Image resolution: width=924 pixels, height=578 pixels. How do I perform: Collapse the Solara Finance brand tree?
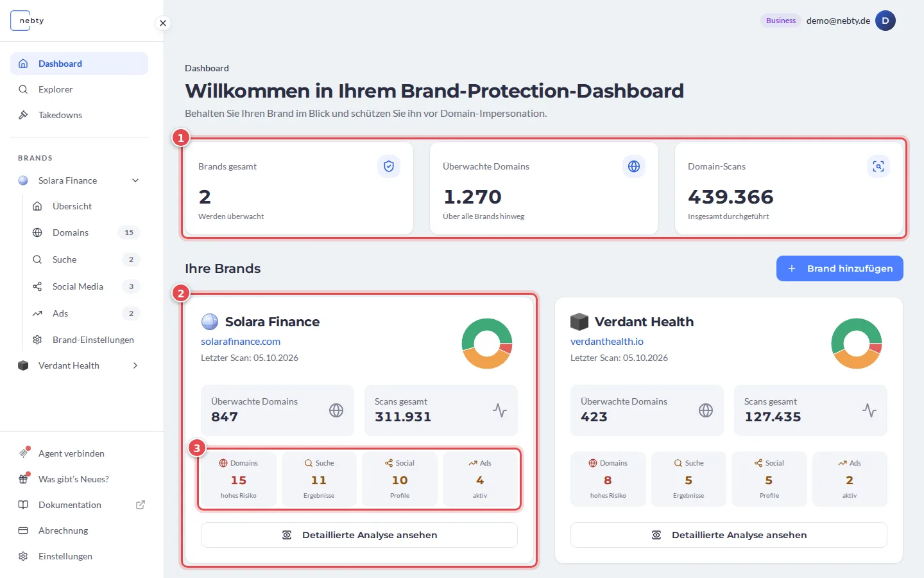(135, 180)
